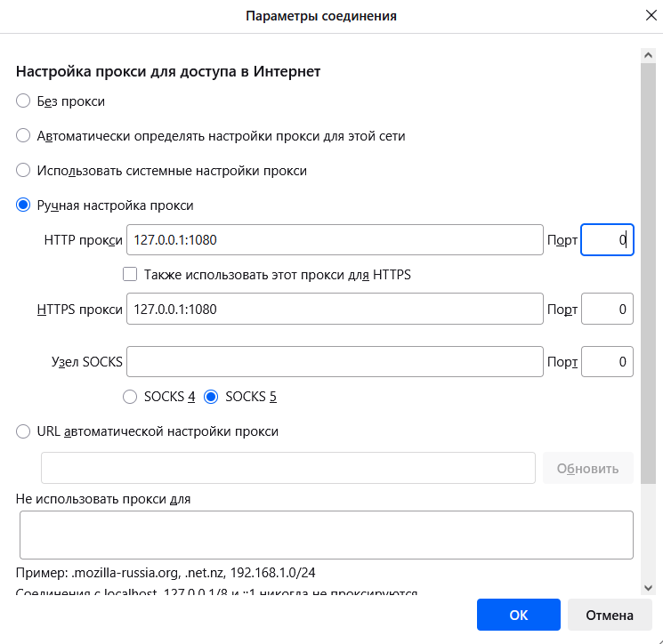
Task: Select SOCKS 4 protocol version
Action: pos(130,397)
